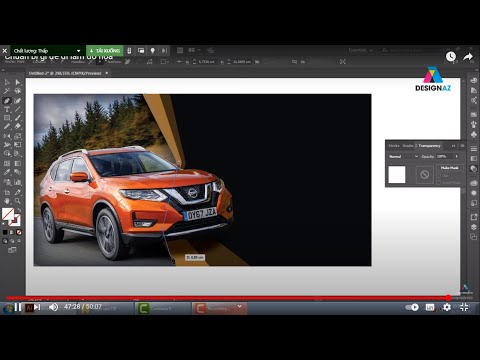Select the Zoom magnifier tool
This screenshot has height=360, width=480.
[18, 201]
